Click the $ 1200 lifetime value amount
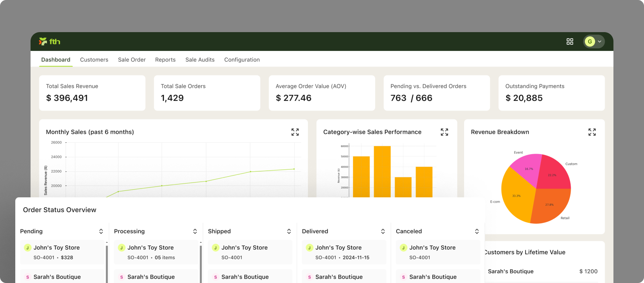 tap(588, 272)
